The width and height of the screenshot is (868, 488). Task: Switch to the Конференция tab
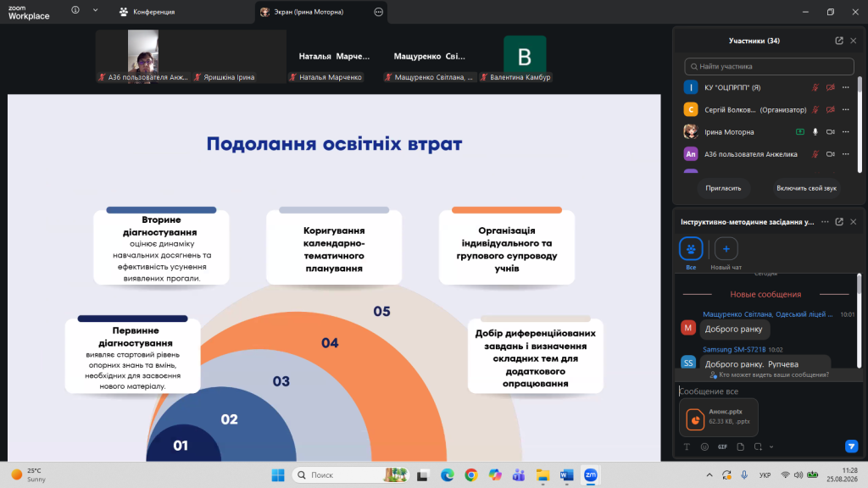coord(147,12)
